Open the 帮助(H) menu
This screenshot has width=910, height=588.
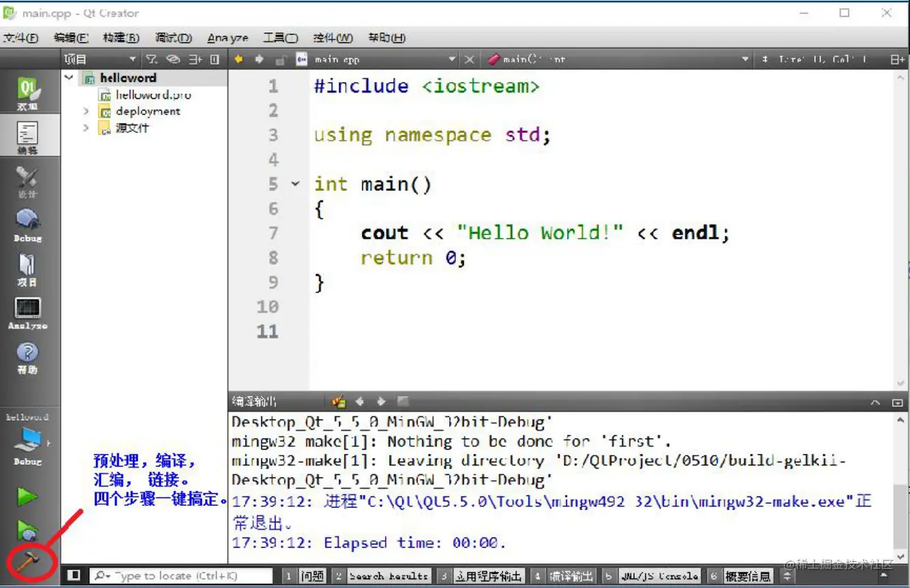click(387, 38)
